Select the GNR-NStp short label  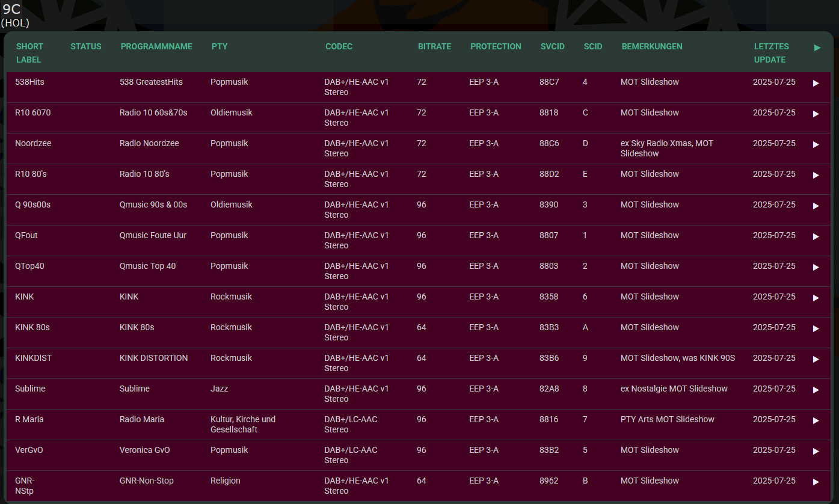click(25, 485)
